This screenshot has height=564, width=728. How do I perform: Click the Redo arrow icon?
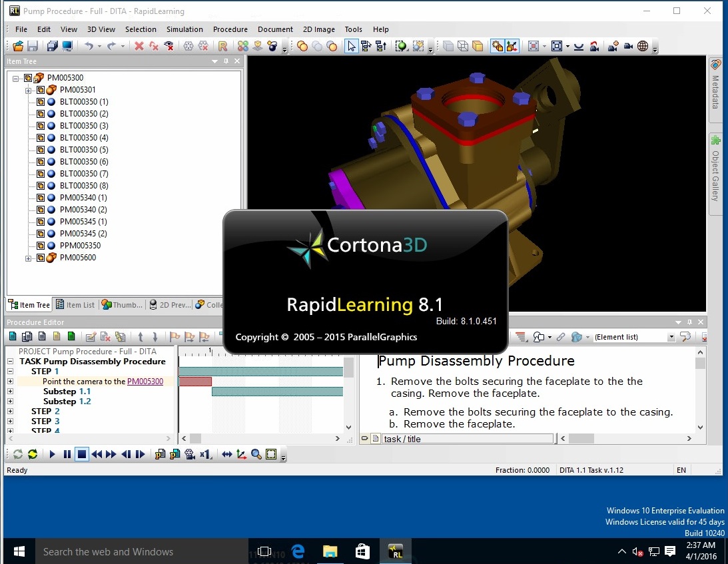coord(111,46)
